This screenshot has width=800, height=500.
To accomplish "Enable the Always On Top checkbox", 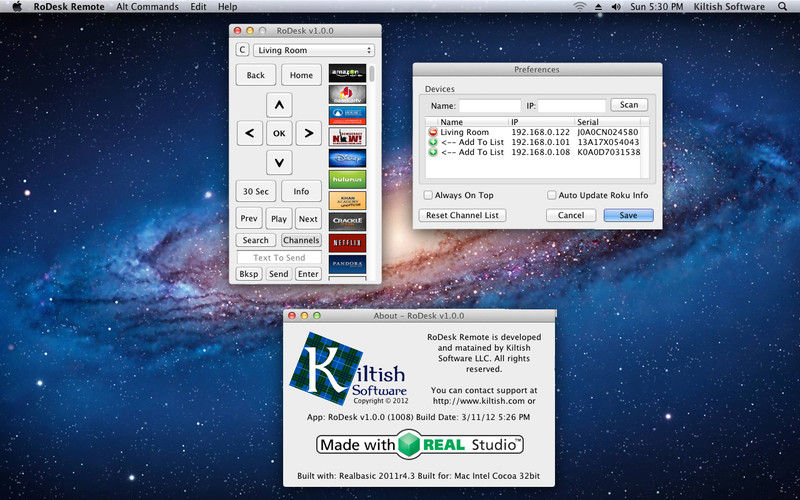I will point(429,195).
